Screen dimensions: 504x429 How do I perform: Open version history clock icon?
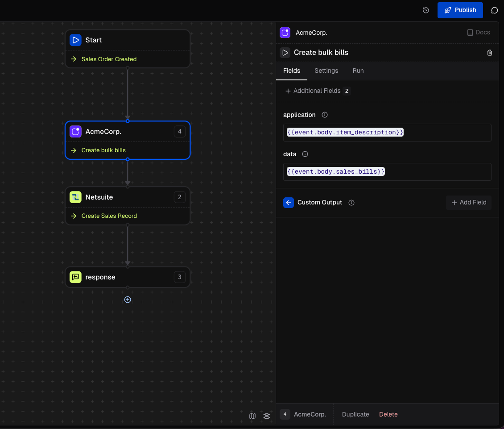pos(426,10)
